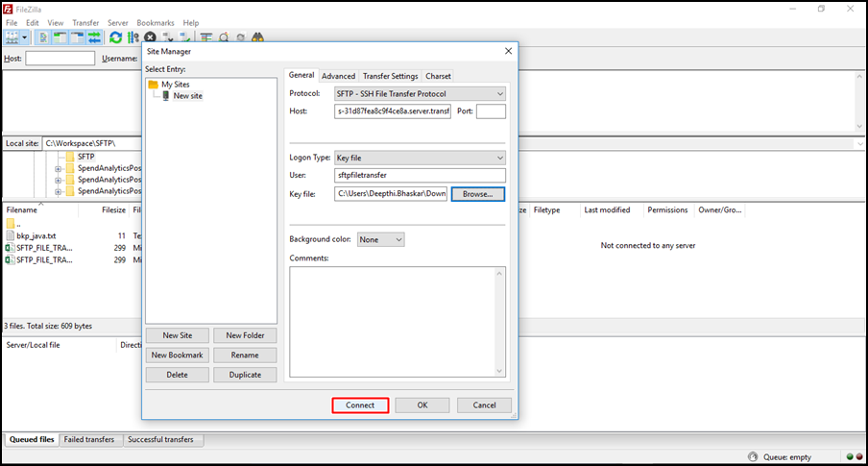Click the Cancel button
Viewport: 868px width, 466px height.
[x=484, y=405]
